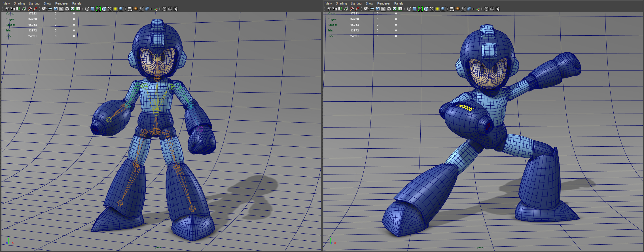Screen dimensions: 644x252
Task: Open Renderer menu of left viewport
Action: coord(62,3)
